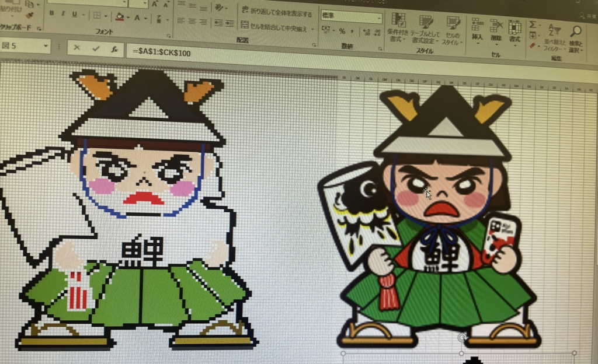Apply the fill color paint bucket

coord(120,17)
